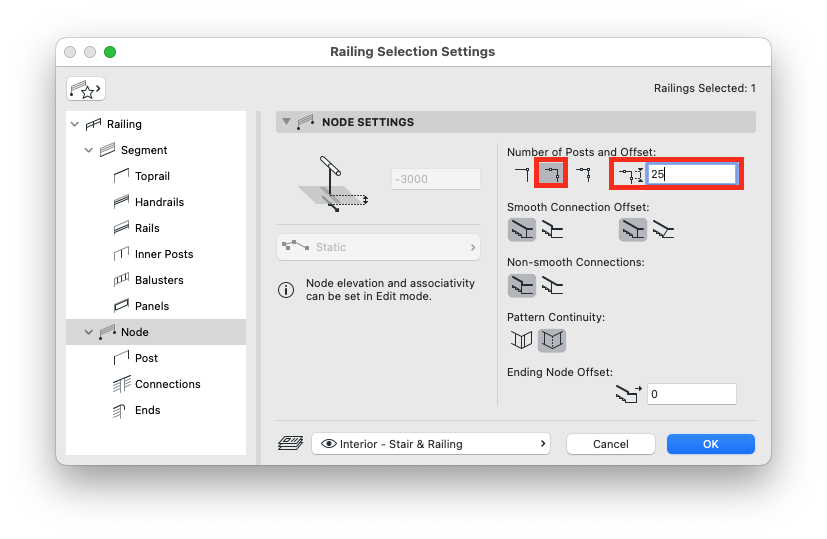Select first smooth connection offset option
Image resolution: width=827 pixels, height=539 pixels.
[522, 230]
